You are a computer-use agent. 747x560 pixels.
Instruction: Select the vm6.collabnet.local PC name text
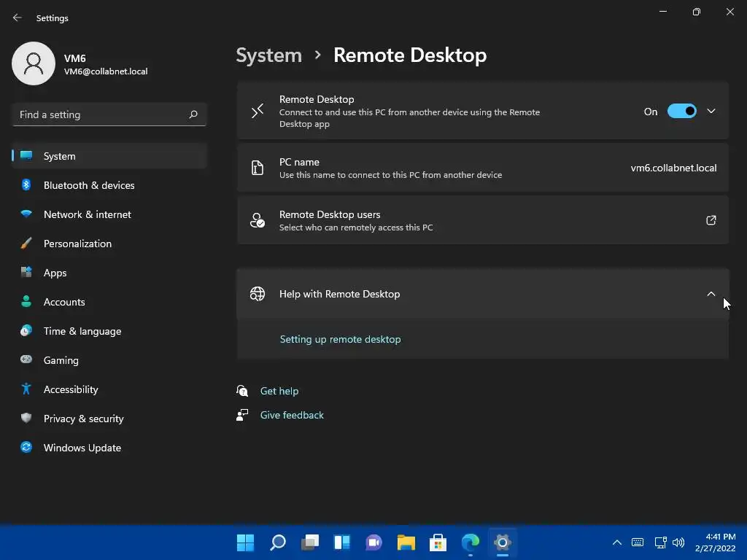pos(673,168)
